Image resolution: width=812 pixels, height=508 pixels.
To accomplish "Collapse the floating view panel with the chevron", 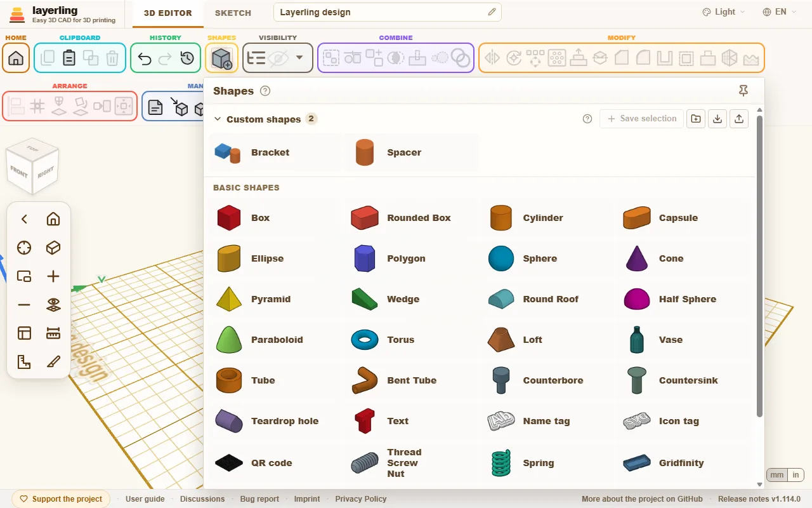I will tap(24, 219).
